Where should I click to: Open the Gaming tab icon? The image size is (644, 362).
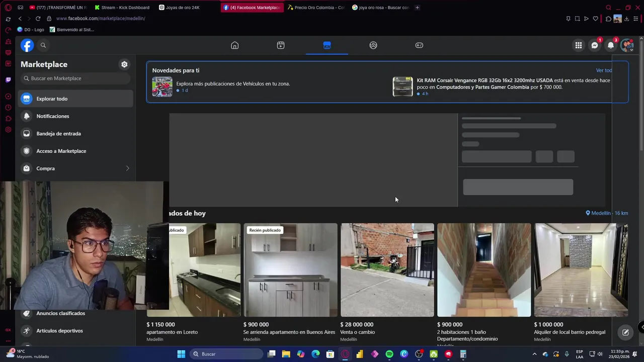coord(419,45)
